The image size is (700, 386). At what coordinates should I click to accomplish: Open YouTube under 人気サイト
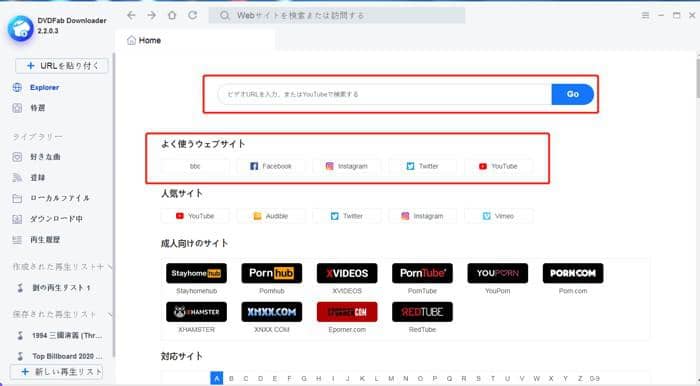(x=195, y=216)
